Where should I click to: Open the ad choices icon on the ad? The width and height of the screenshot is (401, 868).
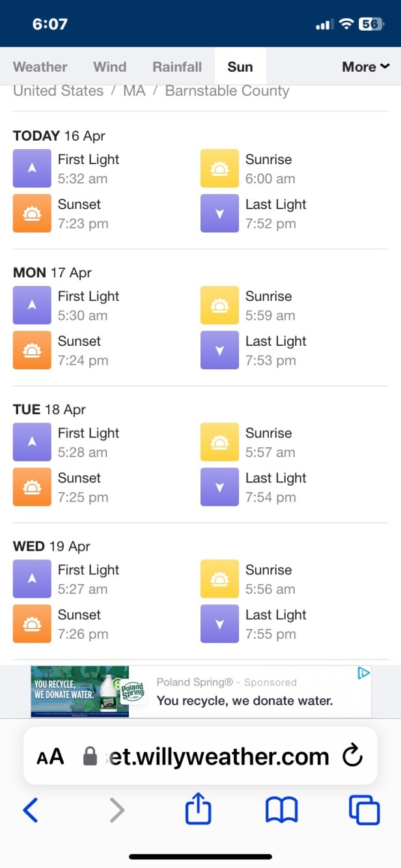tap(364, 673)
